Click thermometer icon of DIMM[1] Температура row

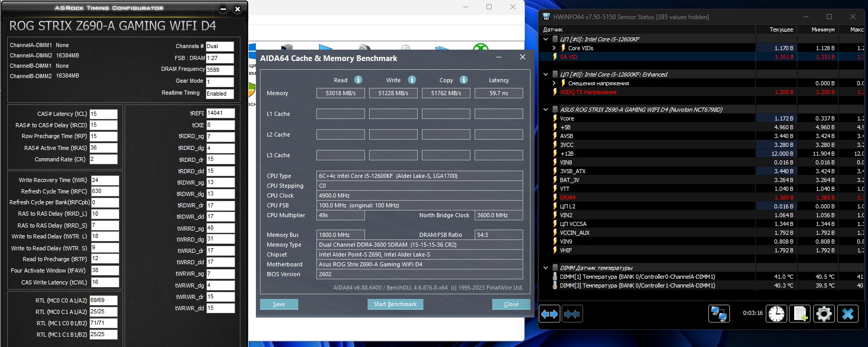555,277
